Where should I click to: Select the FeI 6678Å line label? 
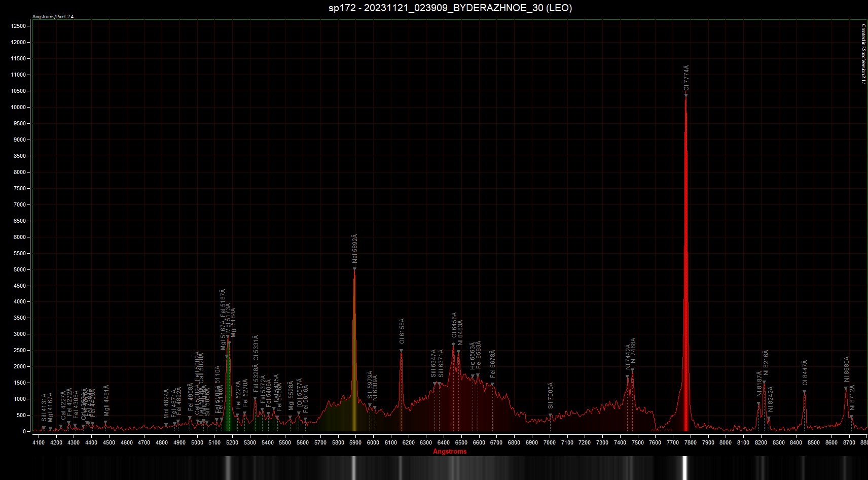click(x=492, y=364)
